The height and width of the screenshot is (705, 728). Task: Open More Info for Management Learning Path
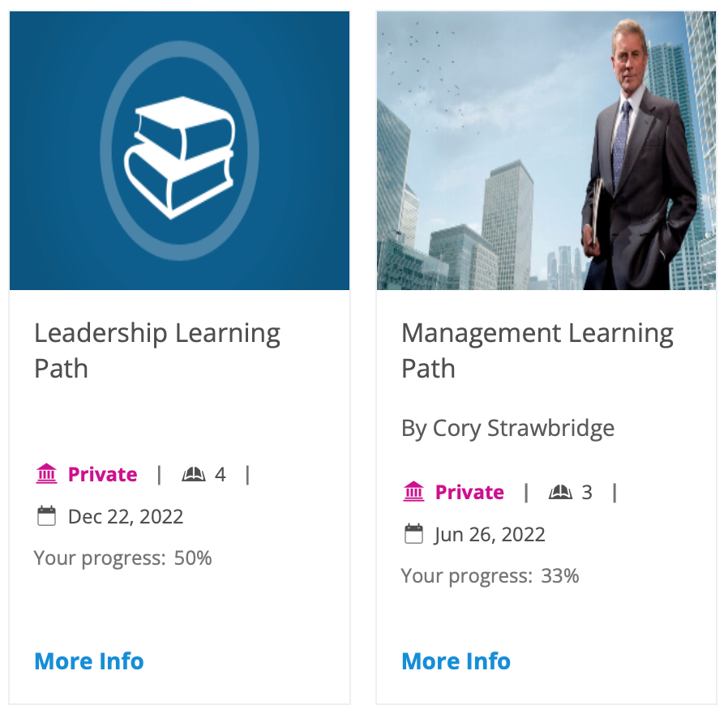456,661
